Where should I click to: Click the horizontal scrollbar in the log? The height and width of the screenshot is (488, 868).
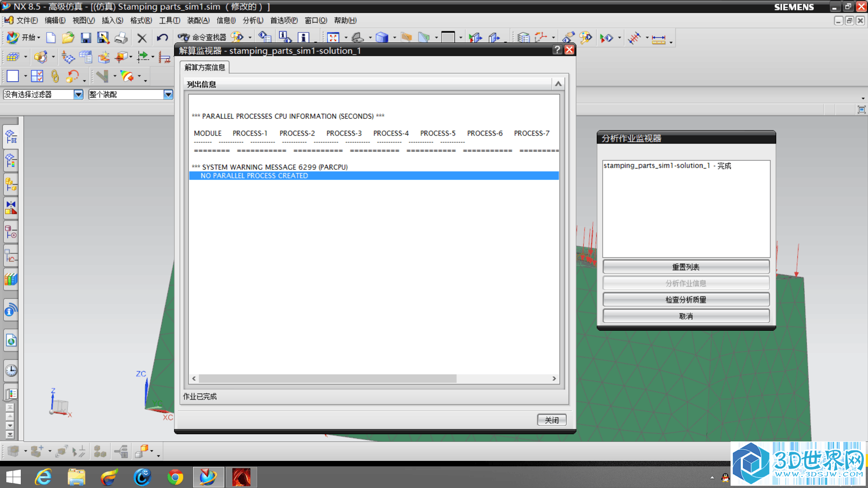[327, 379]
